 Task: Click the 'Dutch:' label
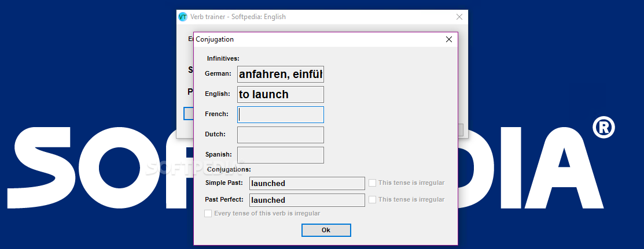tap(215, 134)
